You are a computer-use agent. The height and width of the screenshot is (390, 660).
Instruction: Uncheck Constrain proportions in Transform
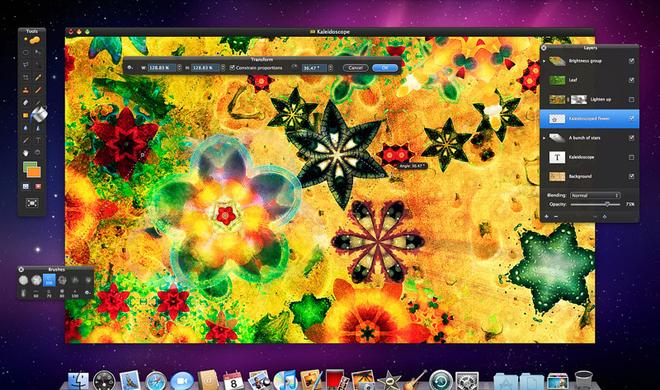point(232,68)
